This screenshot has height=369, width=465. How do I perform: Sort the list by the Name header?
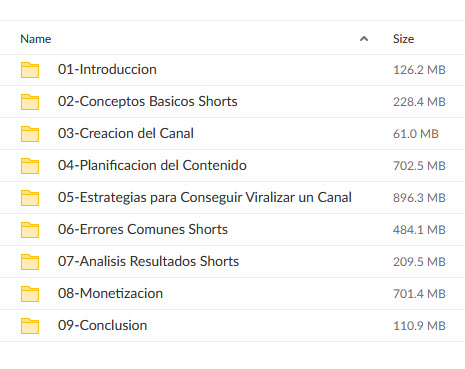[x=36, y=39]
